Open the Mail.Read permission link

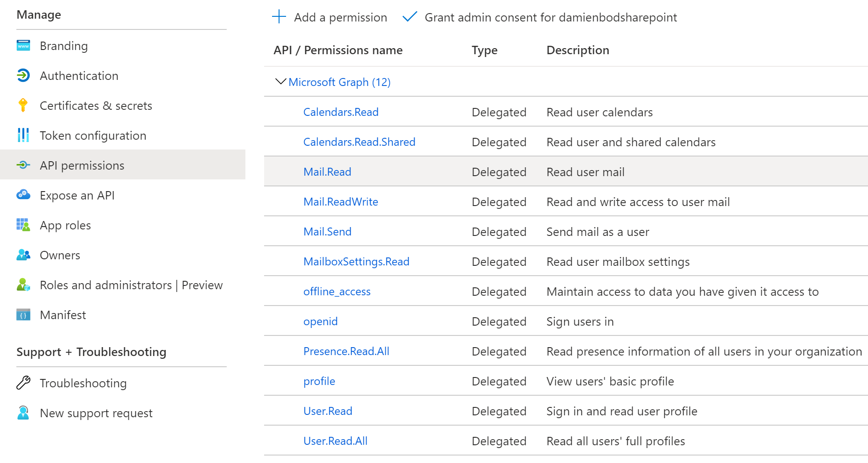(327, 172)
